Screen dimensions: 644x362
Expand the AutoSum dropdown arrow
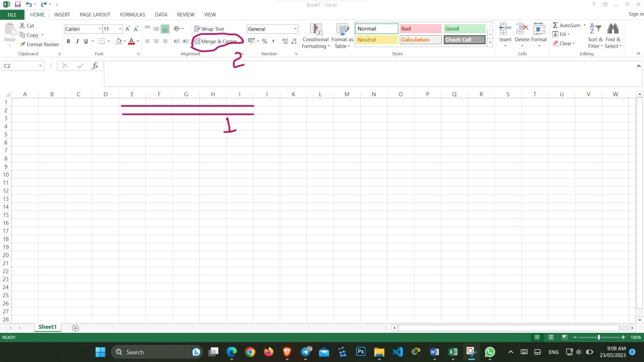click(585, 25)
